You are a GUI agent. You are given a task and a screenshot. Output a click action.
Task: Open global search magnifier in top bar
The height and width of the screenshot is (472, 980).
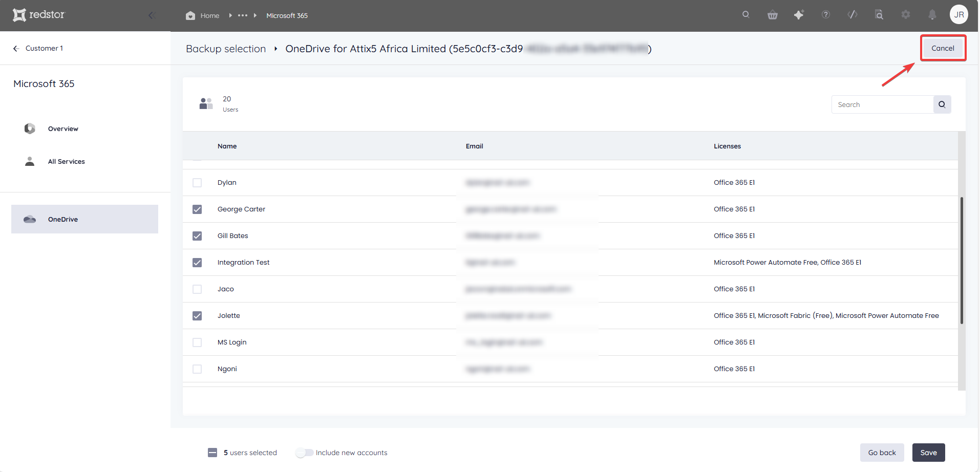pos(746,15)
